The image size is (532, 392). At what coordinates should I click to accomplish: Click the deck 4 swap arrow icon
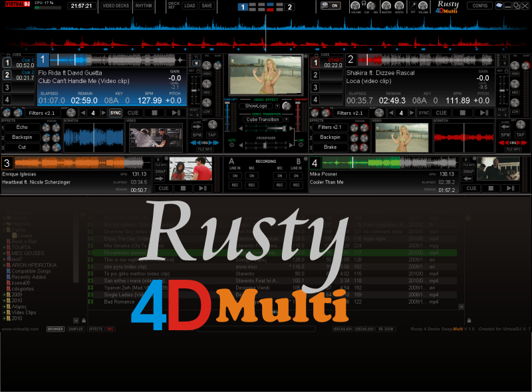coord(468,179)
